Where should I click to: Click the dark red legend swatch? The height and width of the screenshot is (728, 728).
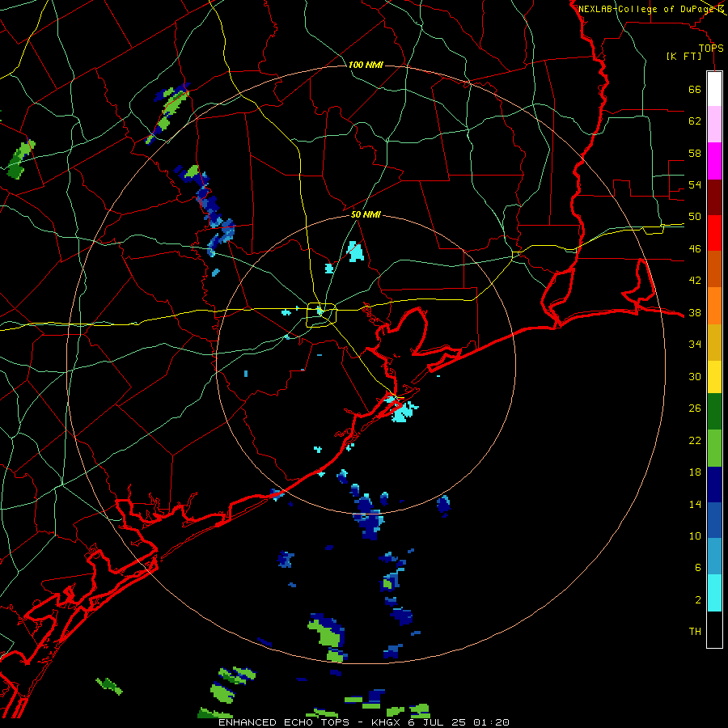click(714, 197)
